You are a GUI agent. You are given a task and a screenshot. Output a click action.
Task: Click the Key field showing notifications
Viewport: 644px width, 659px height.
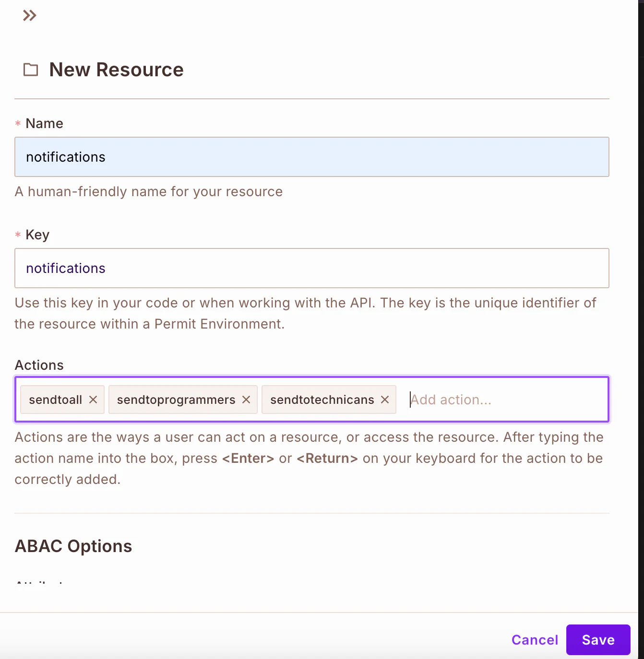click(x=311, y=268)
